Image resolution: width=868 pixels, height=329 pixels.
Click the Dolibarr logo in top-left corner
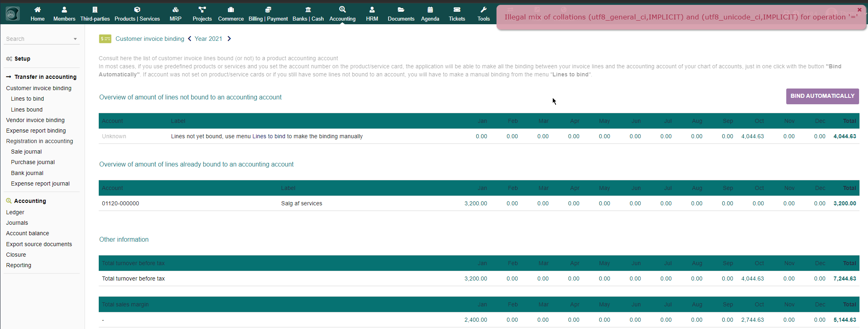[13, 14]
